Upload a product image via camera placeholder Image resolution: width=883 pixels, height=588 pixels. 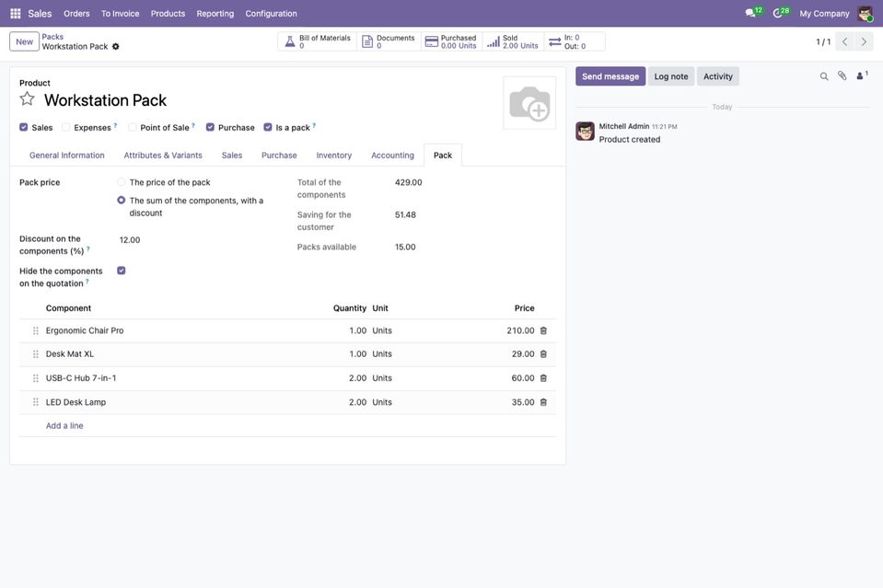point(529,104)
